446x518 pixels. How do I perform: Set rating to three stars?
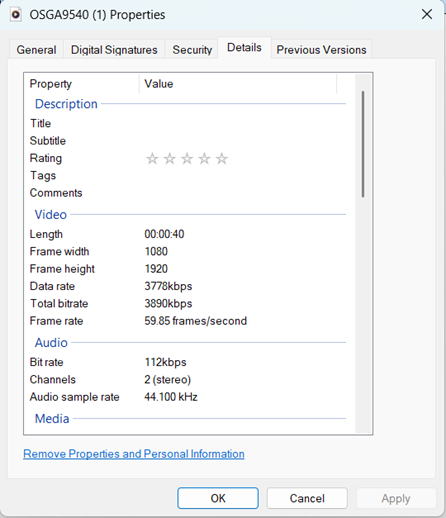[x=187, y=159]
